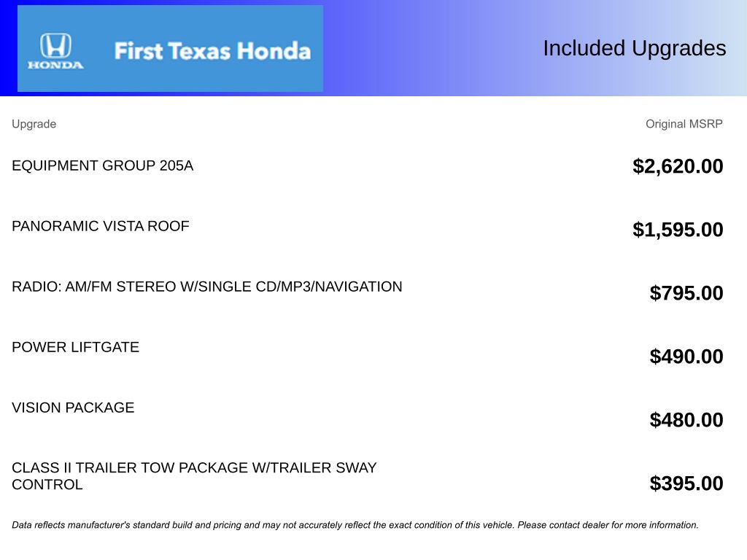This screenshot has width=747, height=560.
Task: Click the $795.00 price
Action: (686, 293)
